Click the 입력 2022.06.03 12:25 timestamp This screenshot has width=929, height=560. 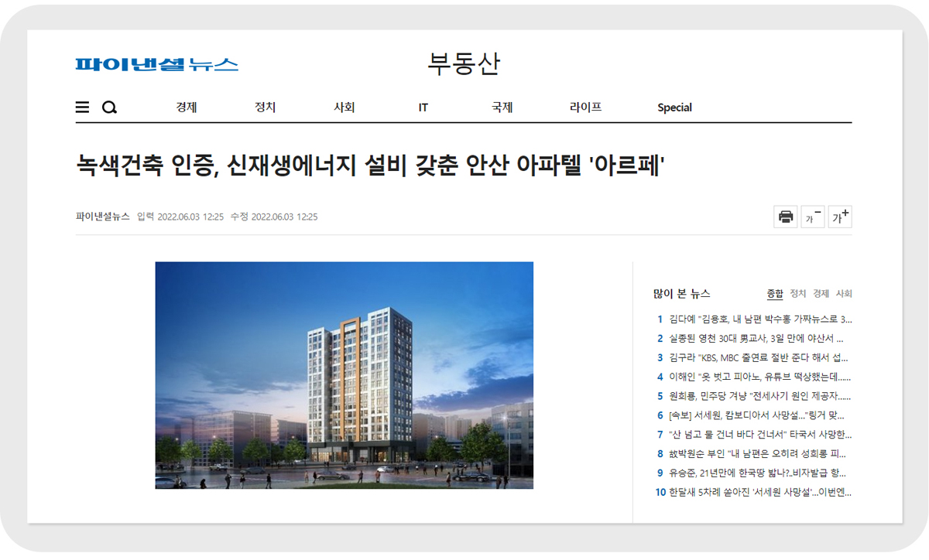(180, 217)
